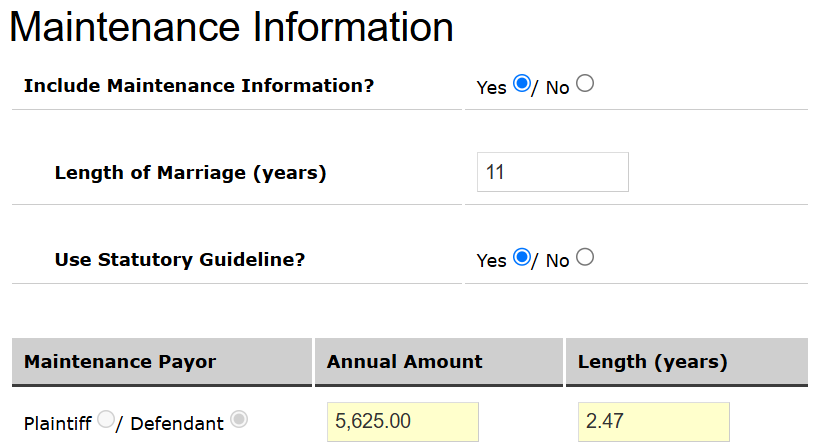Click the Defendant text label

[x=177, y=423]
